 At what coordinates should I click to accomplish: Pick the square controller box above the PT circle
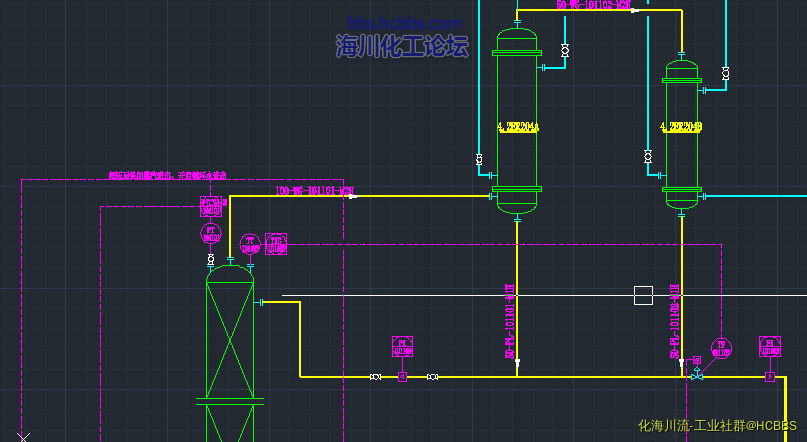(211, 206)
